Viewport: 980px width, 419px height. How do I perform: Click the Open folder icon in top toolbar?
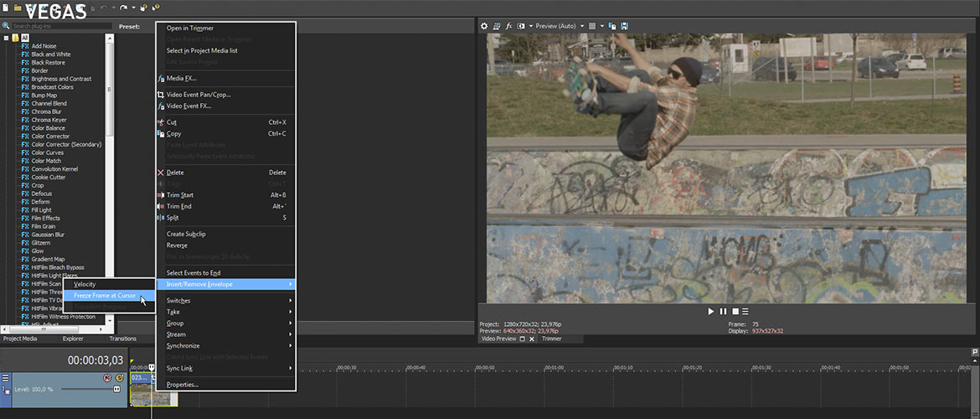pos(18,8)
